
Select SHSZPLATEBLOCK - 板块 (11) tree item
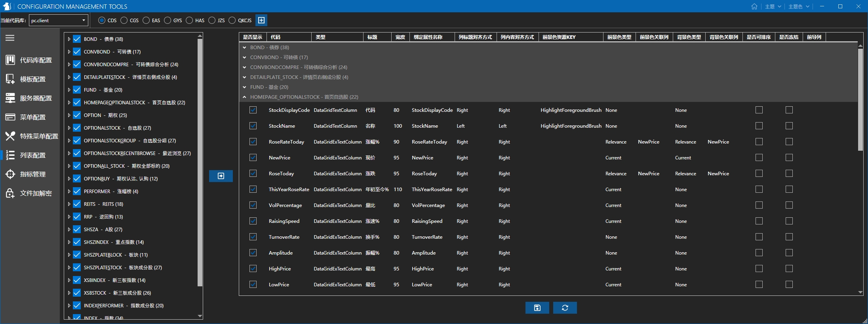coord(116,255)
